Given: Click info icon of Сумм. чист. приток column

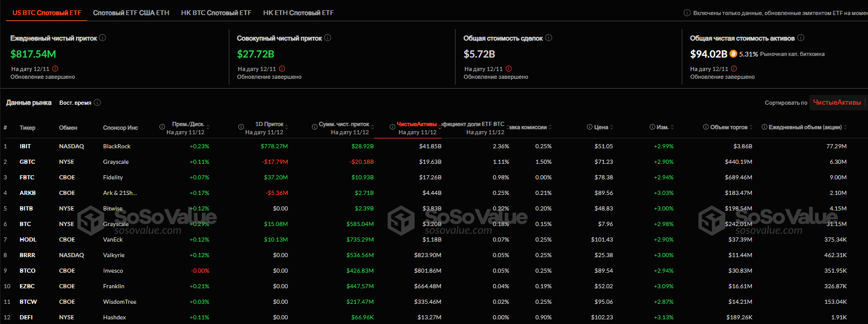Looking at the screenshot, I should click(315, 127).
